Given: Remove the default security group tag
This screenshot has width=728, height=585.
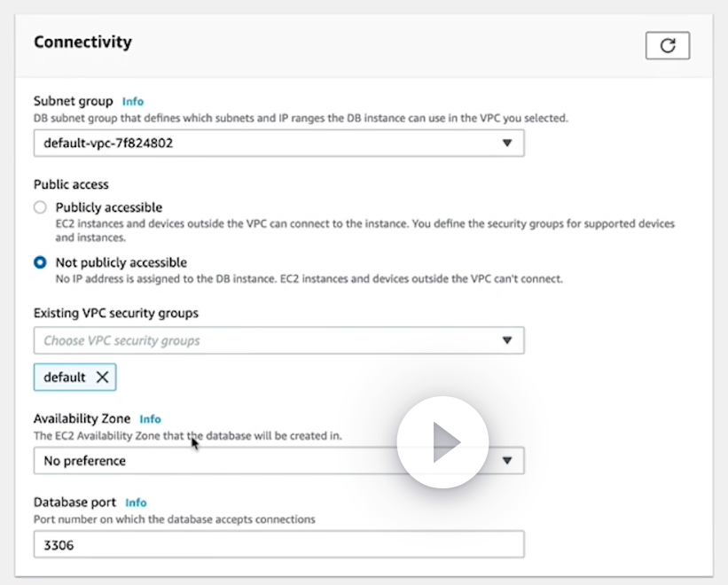Looking at the screenshot, I should (x=102, y=378).
